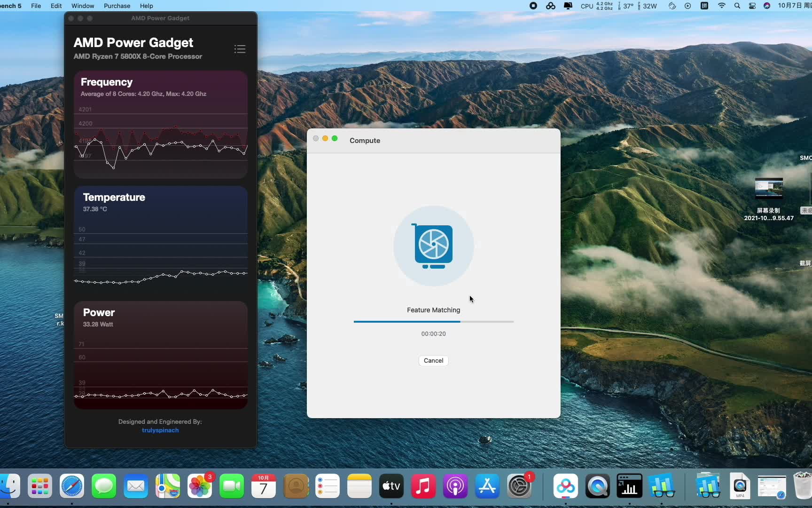Click the Feature Matching status label

(433, 310)
